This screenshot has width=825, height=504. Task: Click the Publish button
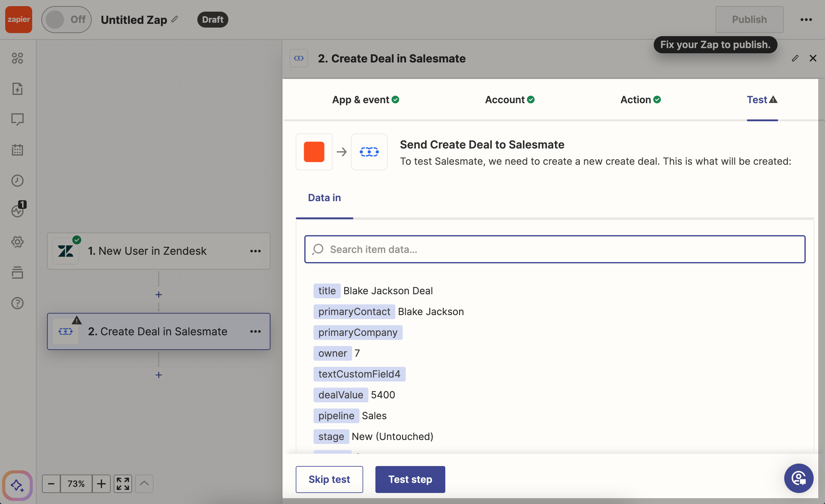pos(749,19)
